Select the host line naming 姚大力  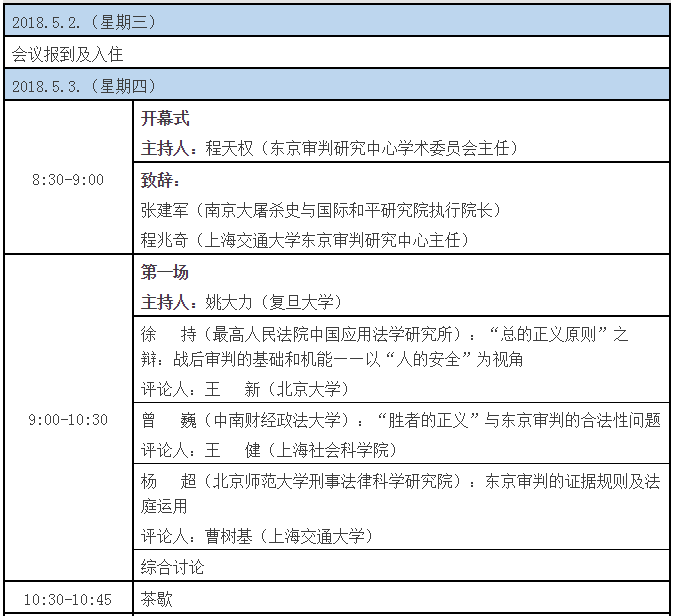pyautogui.click(x=241, y=302)
